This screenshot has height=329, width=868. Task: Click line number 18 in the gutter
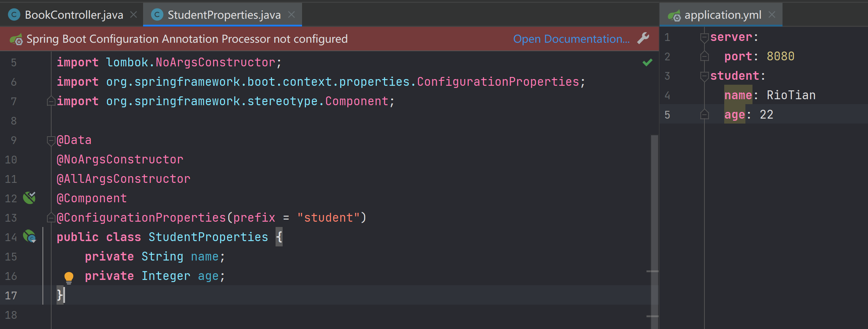coord(11,315)
